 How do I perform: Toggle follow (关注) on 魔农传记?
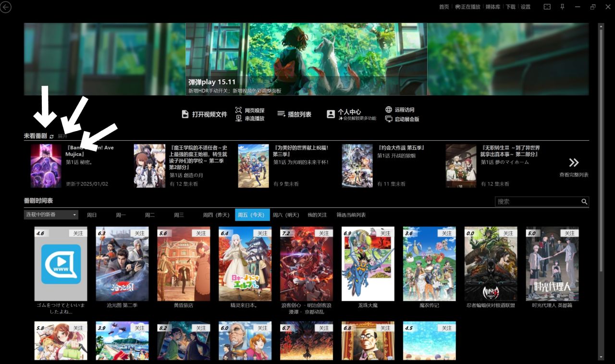pyautogui.click(x=447, y=233)
